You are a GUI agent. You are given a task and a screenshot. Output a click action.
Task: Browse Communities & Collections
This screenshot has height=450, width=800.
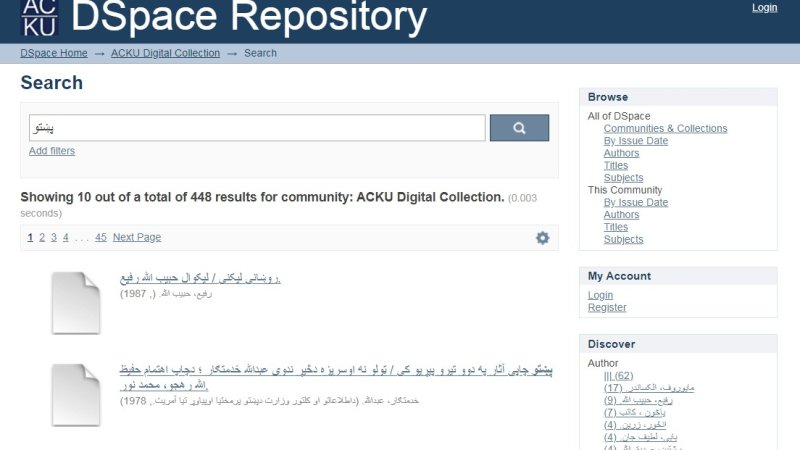coord(665,128)
